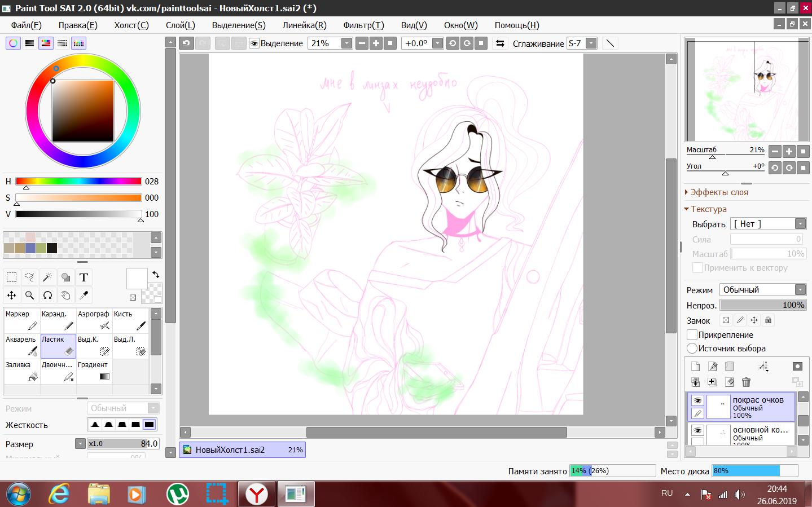Select the eyedropper color picker tool
The image size is (812, 507).
tap(84, 295)
